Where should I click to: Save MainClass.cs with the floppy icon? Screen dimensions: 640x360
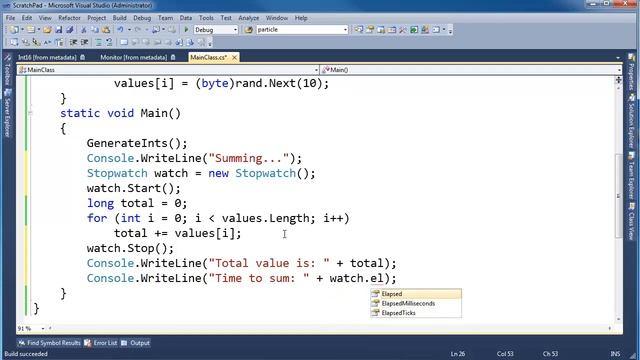pyautogui.click(x=58, y=30)
